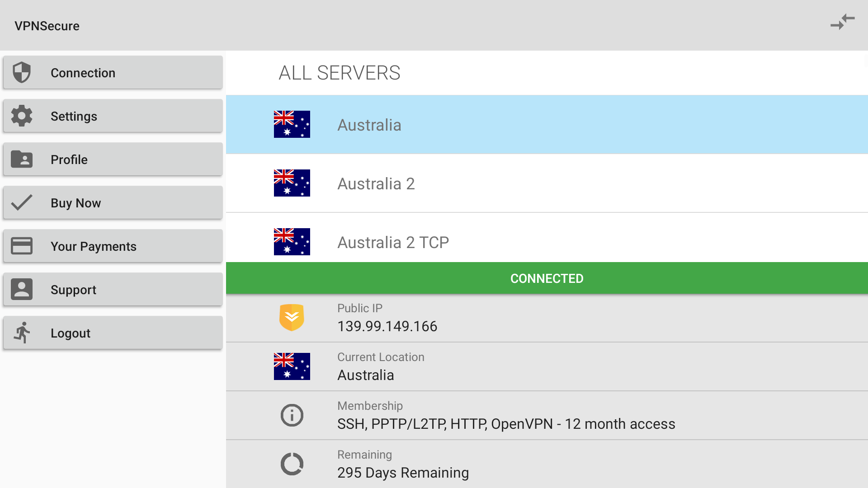This screenshot has width=868, height=488.
Task: Click the green CONNECTED status bar
Action: (x=547, y=278)
